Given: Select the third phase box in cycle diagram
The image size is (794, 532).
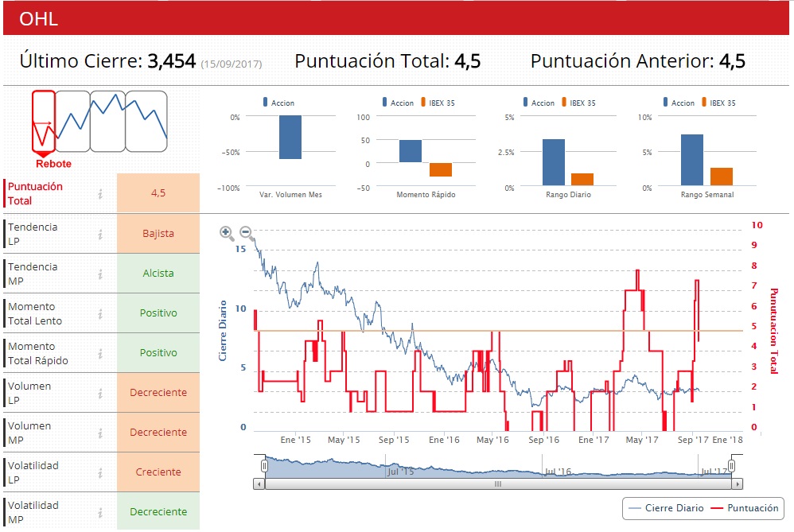Looking at the screenshot, I should [x=108, y=122].
